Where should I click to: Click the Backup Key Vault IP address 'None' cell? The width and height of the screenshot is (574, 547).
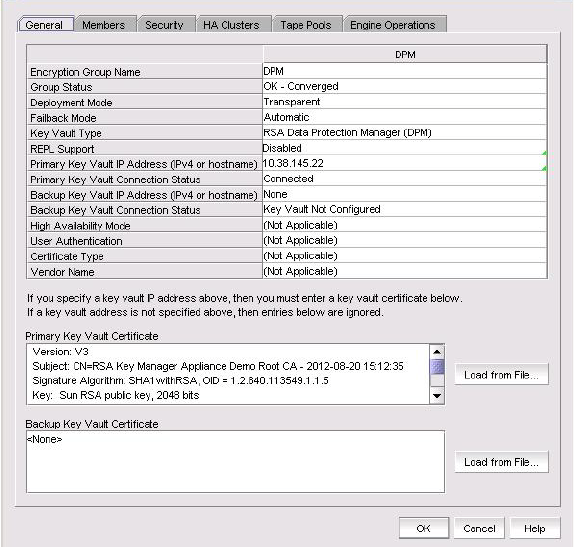[x=405, y=194]
